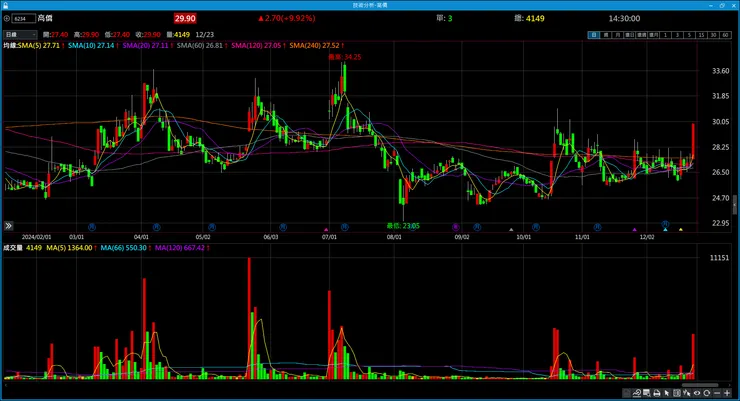Choose the 60 minute interval button

(726, 35)
